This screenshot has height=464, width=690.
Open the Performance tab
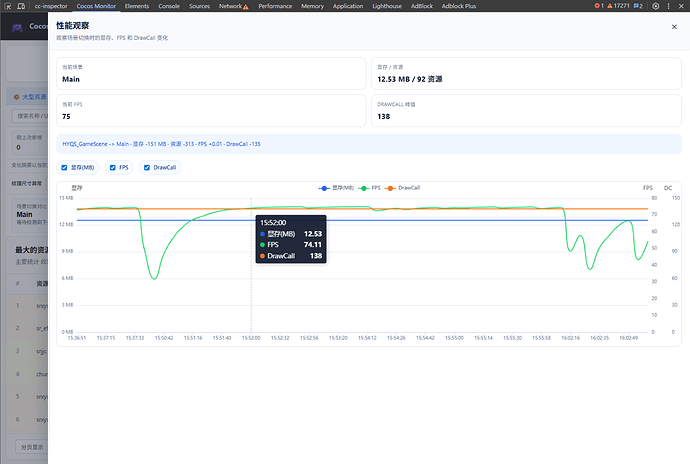(275, 6)
